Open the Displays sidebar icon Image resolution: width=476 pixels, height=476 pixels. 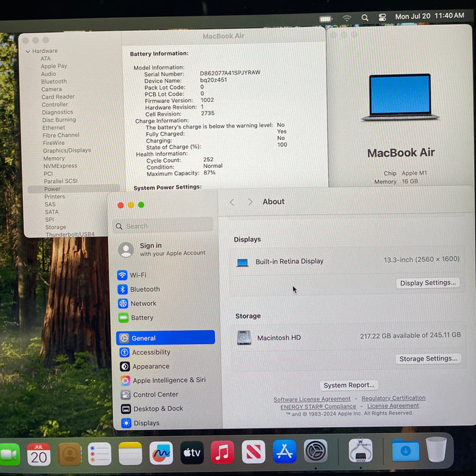pyautogui.click(x=126, y=423)
